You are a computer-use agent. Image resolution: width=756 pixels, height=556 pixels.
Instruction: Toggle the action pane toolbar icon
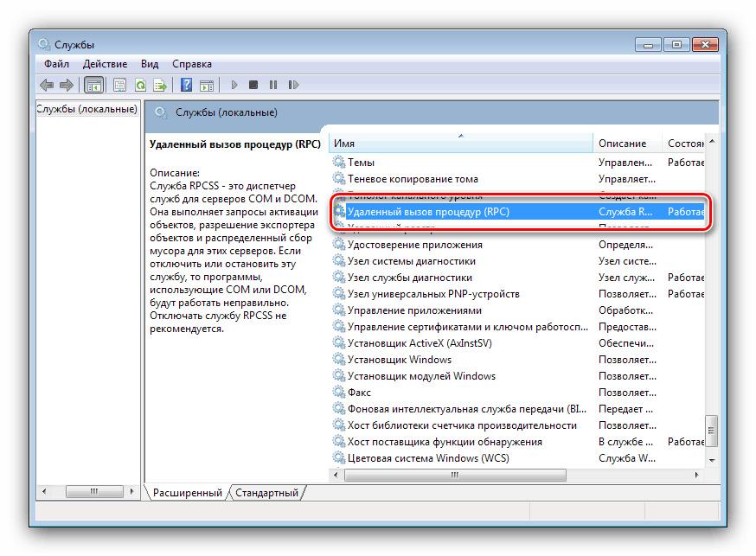pyautogui.click(x=207, y=86)
